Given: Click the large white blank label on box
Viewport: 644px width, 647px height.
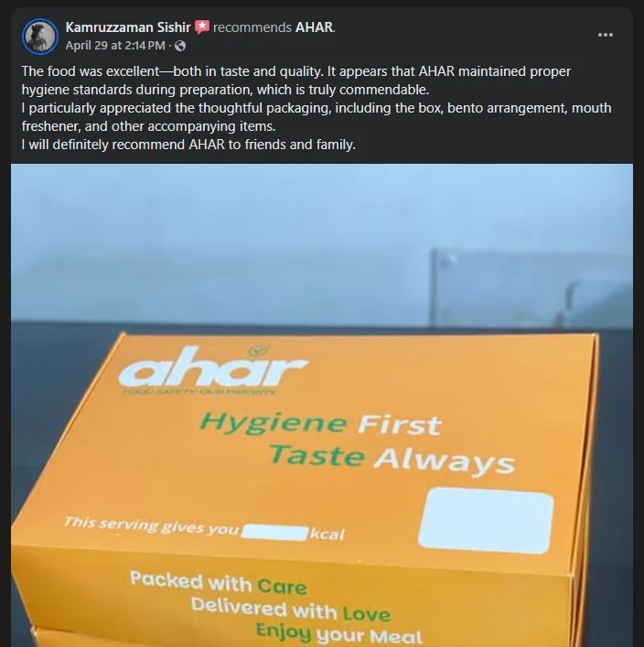Looking at the screenshot, I should coord(486,520).
